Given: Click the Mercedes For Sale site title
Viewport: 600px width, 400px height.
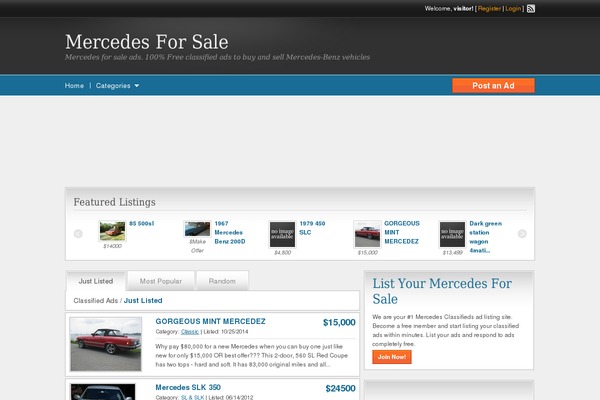Looking at the screenshot, I should (147, 42).
